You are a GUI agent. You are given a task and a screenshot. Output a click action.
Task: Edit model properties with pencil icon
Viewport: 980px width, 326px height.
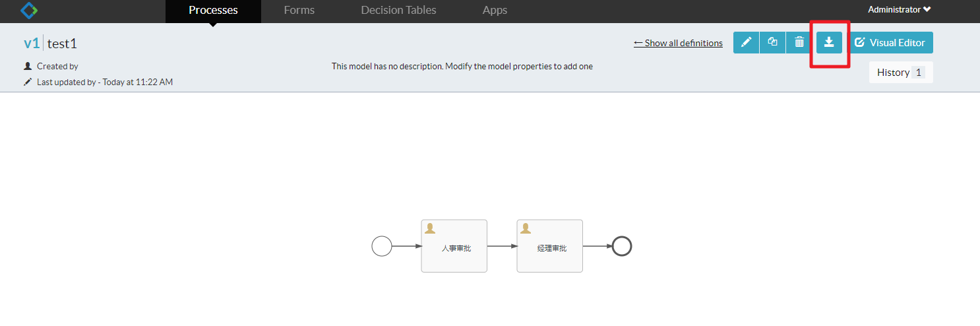[x=746, y=42]
